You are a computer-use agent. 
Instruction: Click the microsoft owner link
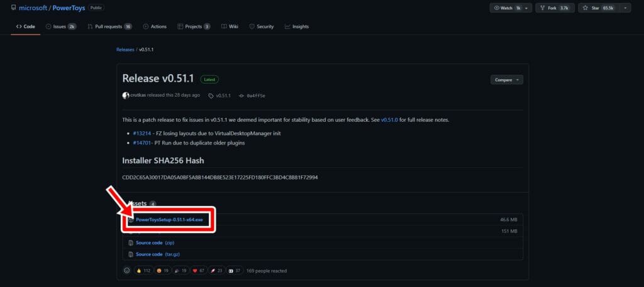pyautogui.click(x=33, y=8)
